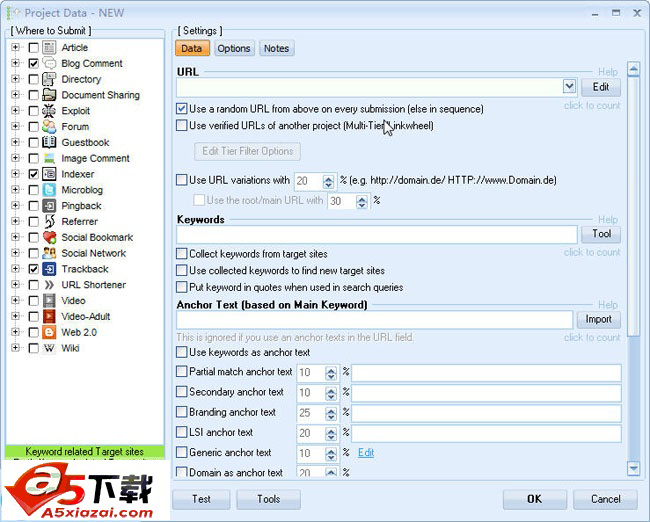The width and height of the screenshot is (650, 522).
Task: Confirm with the OK button
Action: [534, 499]
